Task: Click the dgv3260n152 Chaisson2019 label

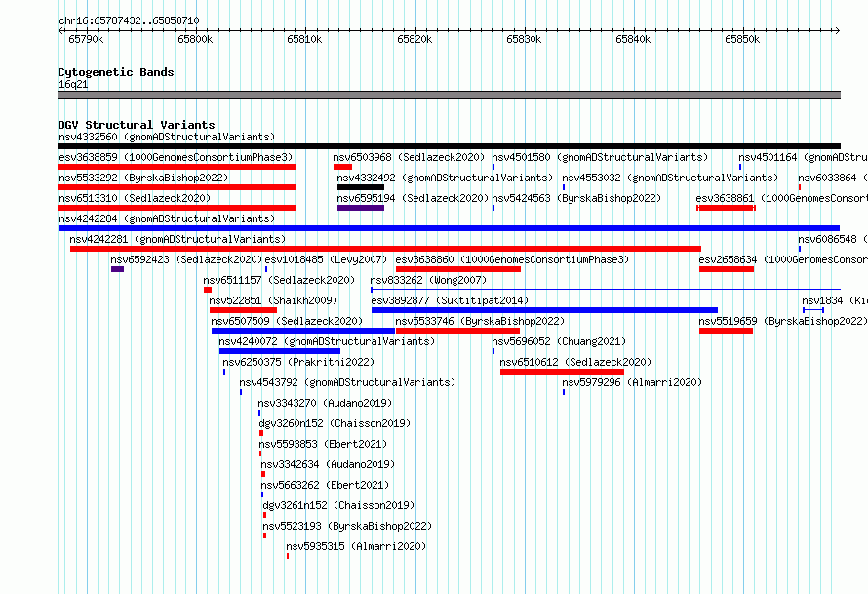Action: tap(335, 423)
